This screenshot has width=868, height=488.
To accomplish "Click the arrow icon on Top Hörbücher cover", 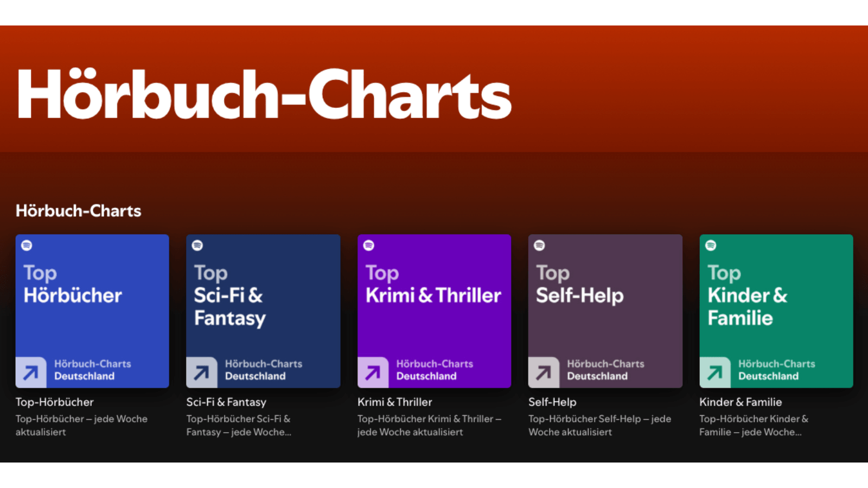I will [31, 372].
